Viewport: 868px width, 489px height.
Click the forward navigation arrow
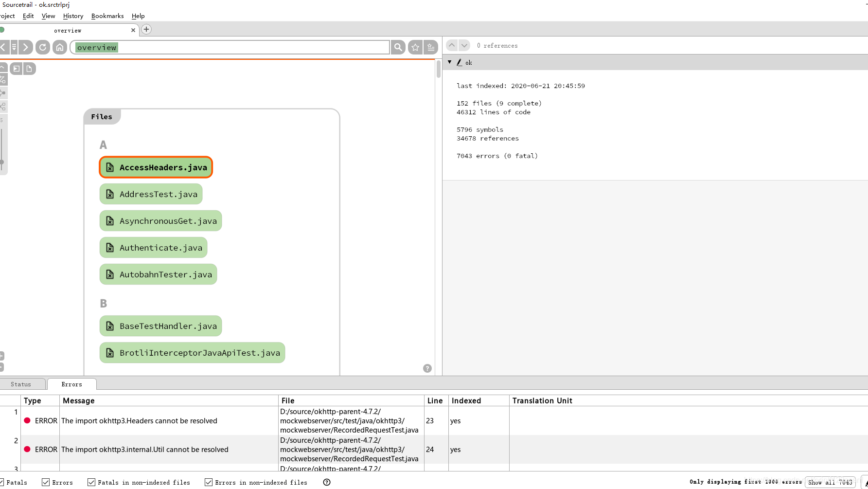tap(25, 47)
